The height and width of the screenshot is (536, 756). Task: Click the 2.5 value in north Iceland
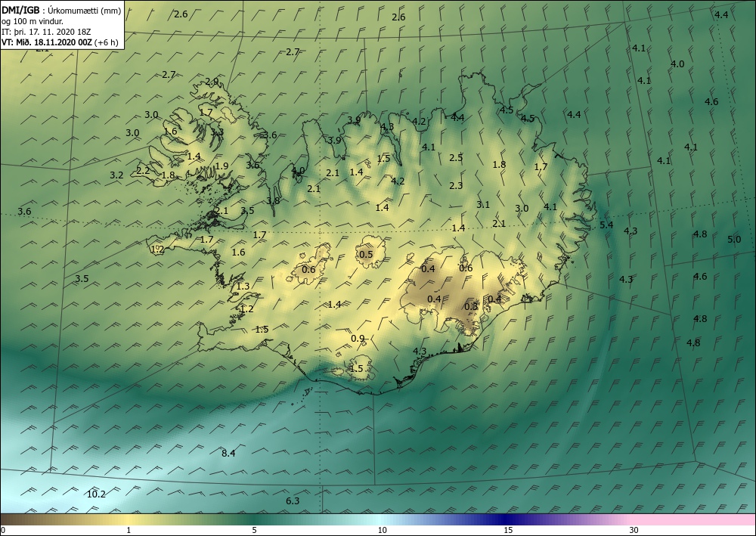456,157
